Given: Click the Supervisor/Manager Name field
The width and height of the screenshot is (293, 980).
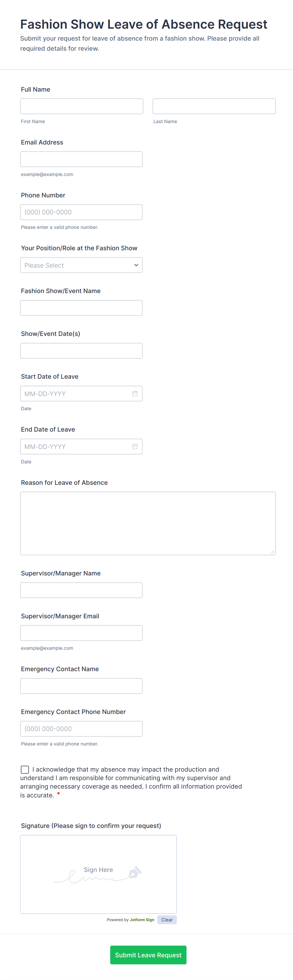Looking at the screenshot, I should pyautogui.click(x=81, y=590).
